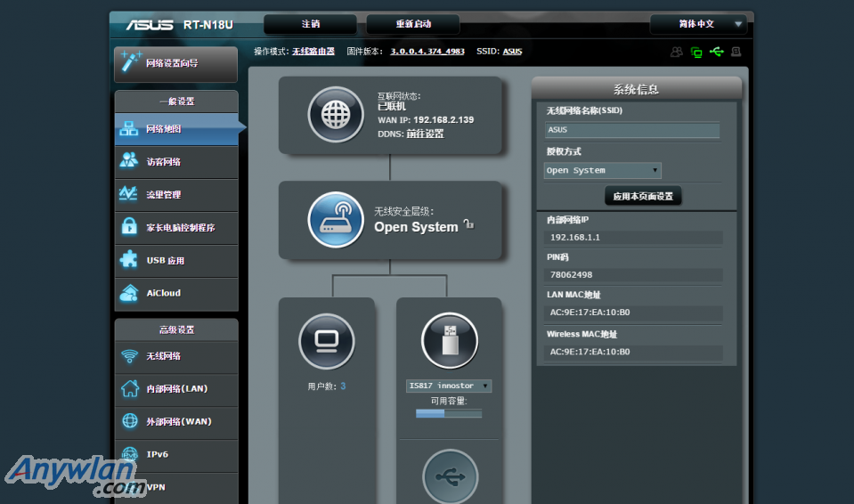Screen dimensions: 854x504
Task: Click the 访客网络 guest network icon
Action: [x=128, y=161]
